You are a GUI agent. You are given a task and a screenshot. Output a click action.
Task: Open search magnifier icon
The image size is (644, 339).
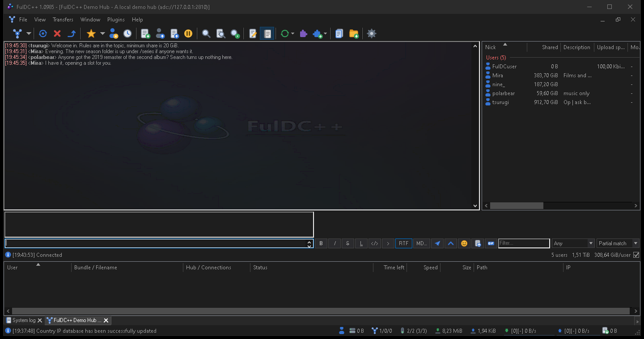coord(206,33)
